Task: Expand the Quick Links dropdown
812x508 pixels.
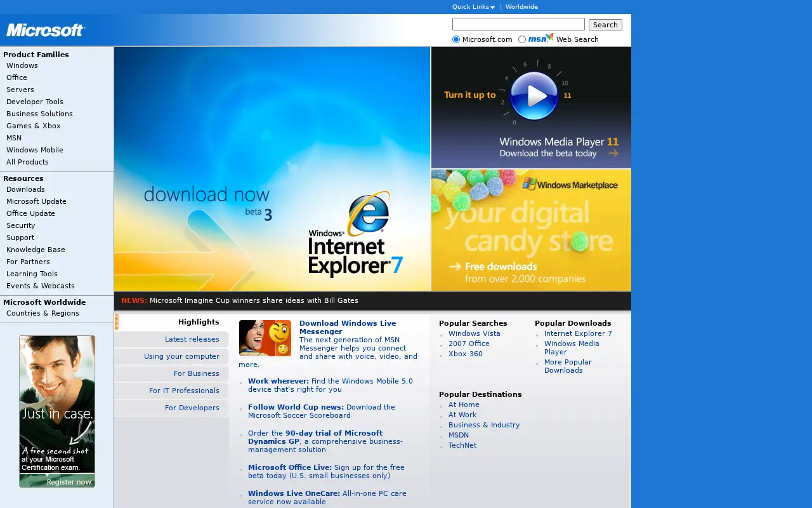Action: pyautogui.click(x=473, y=7)
